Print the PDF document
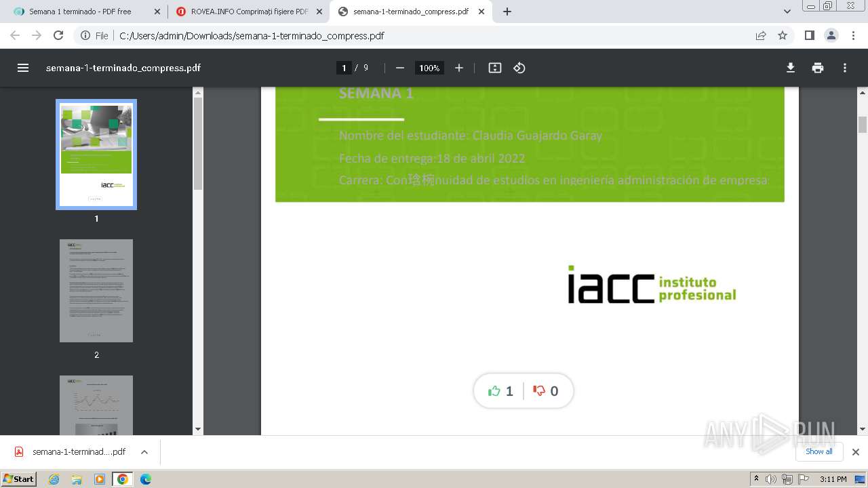The image size is (868, 488). click(x=818, y=68)
